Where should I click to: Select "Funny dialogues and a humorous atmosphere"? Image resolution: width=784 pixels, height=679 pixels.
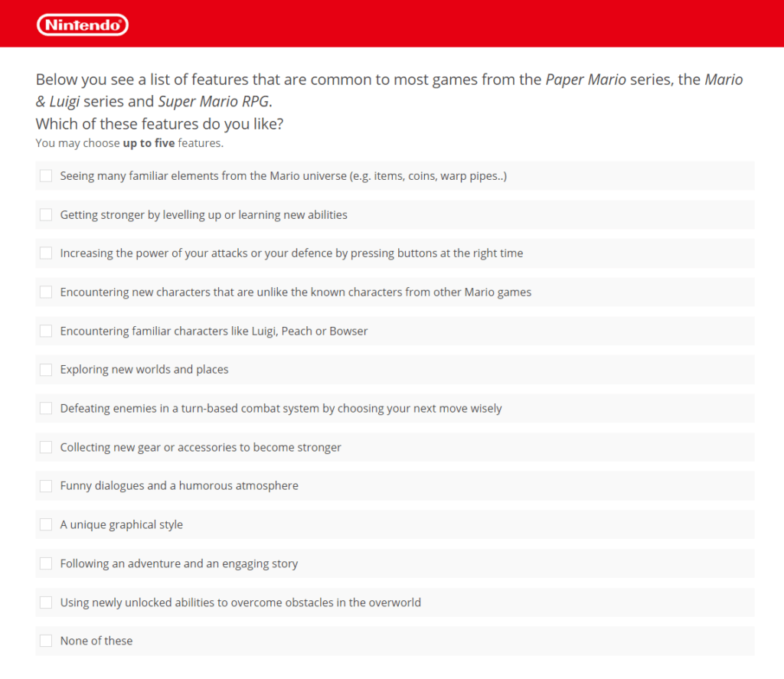[45, 485]
